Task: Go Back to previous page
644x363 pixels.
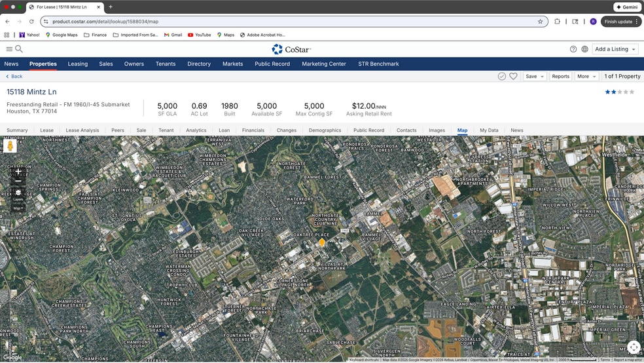Action: coord(14,77)
